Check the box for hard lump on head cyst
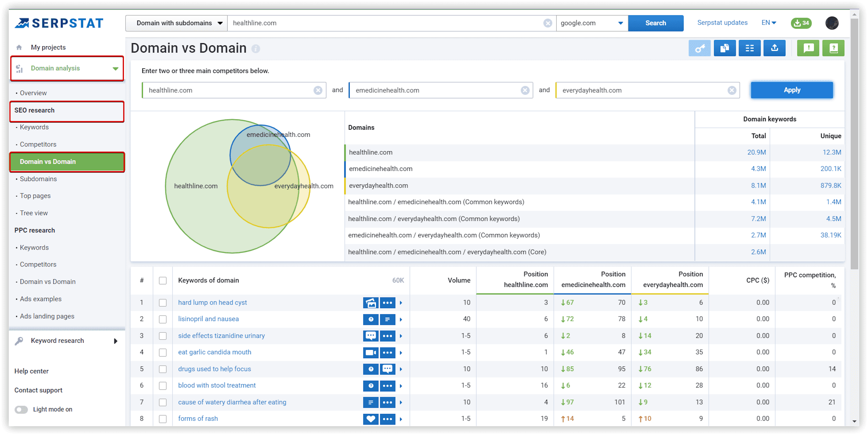This screenshot has height=435, width=868. coord(163,303)
